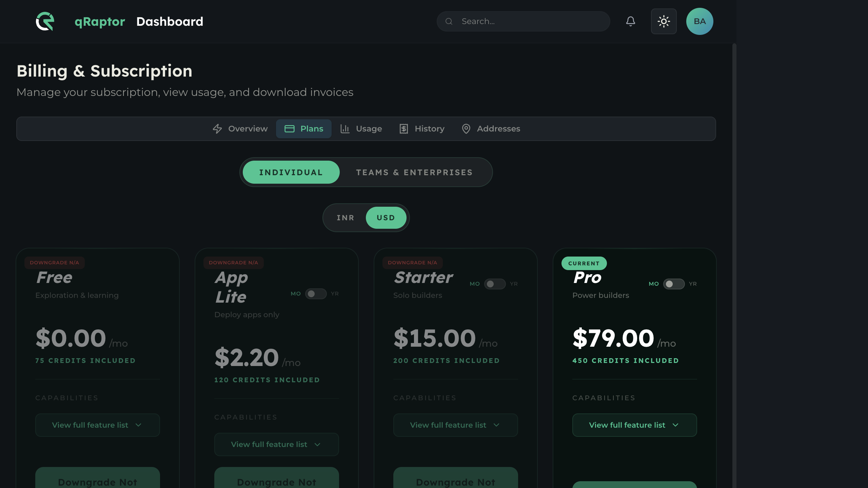Image resolution: width=868 pixels, height=488 pixels.
Task: Switch currency to INR
Action: (346, 218)
